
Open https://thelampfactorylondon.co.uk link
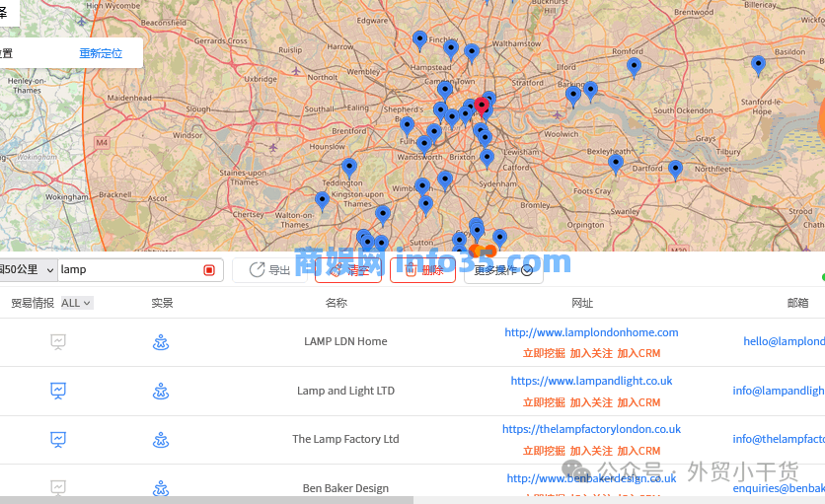tap(591, 429)
